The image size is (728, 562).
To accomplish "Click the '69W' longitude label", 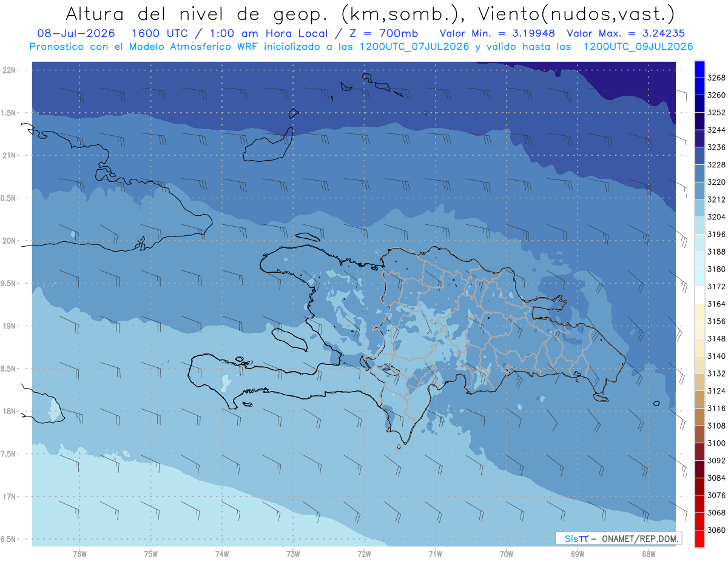I will click(x=578, y=554).
